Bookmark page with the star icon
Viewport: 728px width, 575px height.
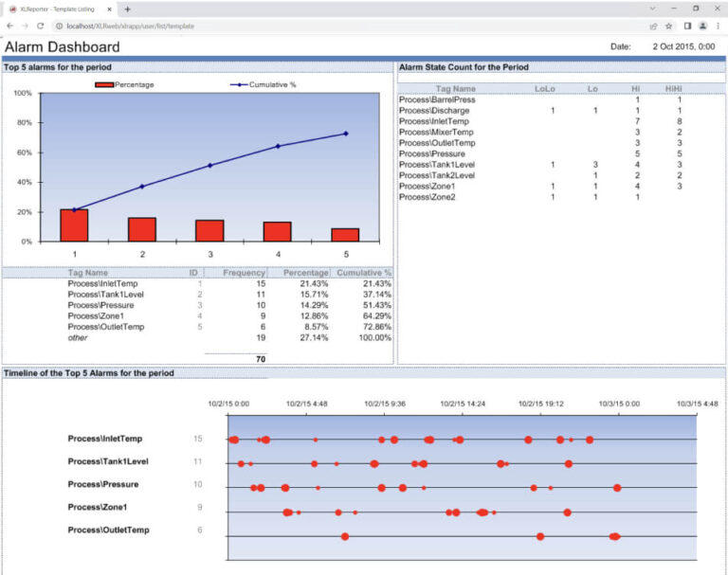(x=668, y=26)
